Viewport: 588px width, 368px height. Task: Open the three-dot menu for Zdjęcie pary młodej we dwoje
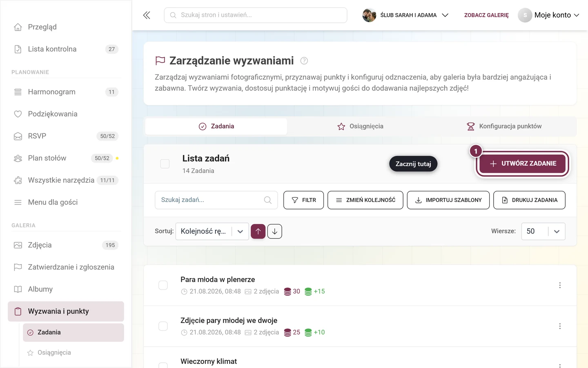coord(560,326)
